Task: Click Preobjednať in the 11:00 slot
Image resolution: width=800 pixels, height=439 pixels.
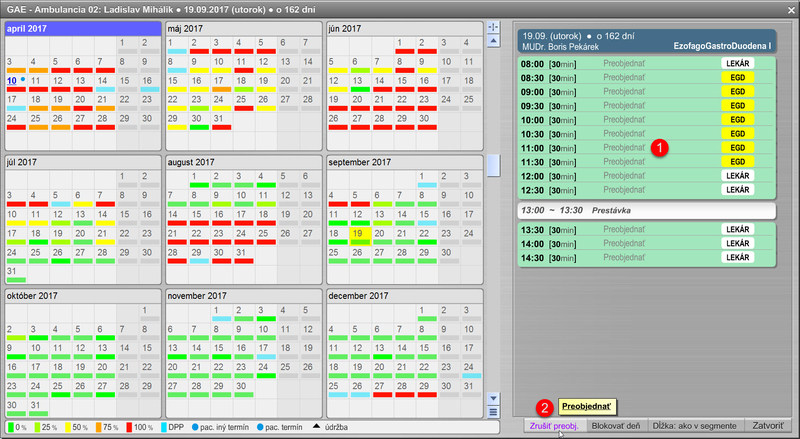Action: [624, 147]
